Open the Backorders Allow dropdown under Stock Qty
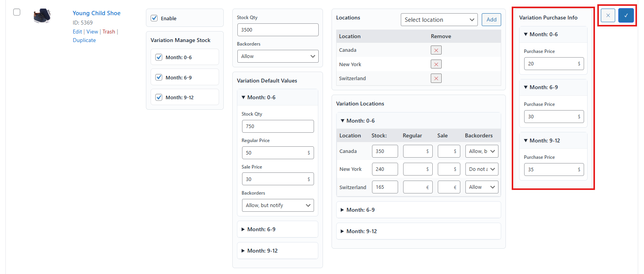Viewport: 644px width, 274px height. coord(277,56)
